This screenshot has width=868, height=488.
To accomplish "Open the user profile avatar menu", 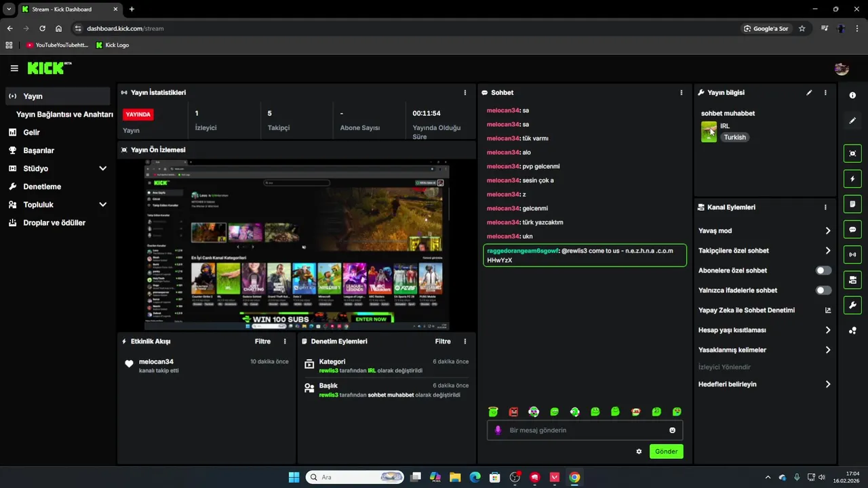I will pyautogui.click(x=842, y=68).
